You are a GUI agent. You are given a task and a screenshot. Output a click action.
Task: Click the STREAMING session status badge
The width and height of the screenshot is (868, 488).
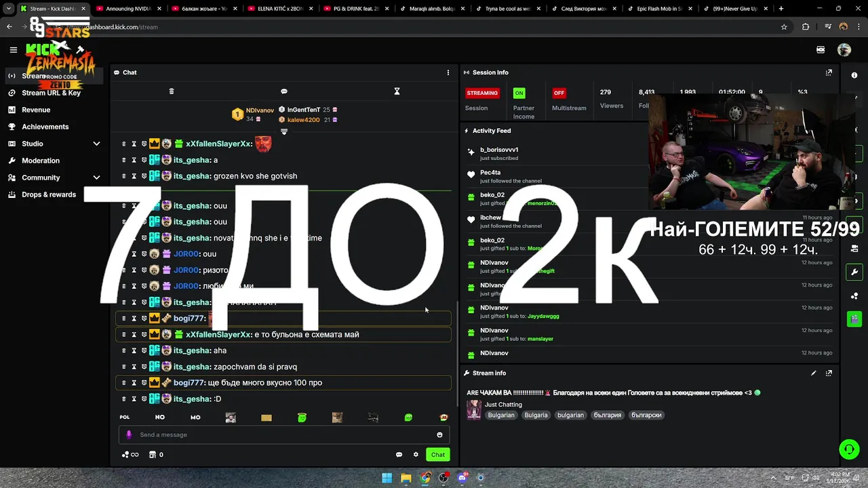point(482,93)
